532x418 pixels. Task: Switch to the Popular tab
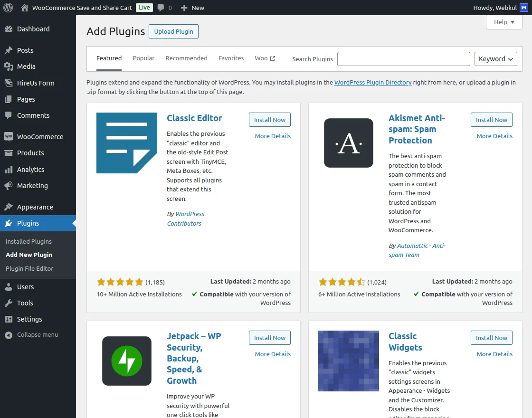pyautogui.click(x=143, y=58)
